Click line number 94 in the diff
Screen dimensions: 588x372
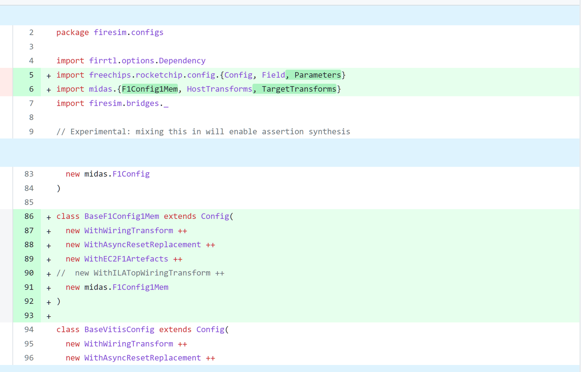[29, 330]
